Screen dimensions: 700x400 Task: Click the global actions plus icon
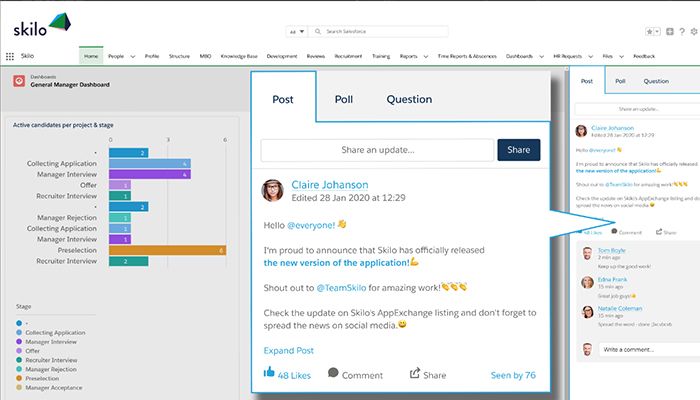tap(670, 31)
